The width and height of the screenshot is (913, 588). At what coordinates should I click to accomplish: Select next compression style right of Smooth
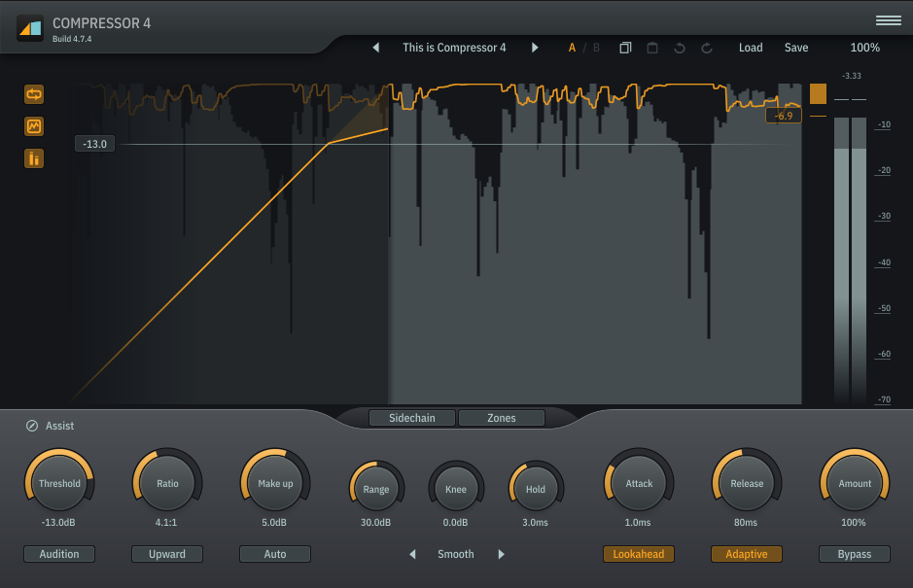[x=502, y=554]
